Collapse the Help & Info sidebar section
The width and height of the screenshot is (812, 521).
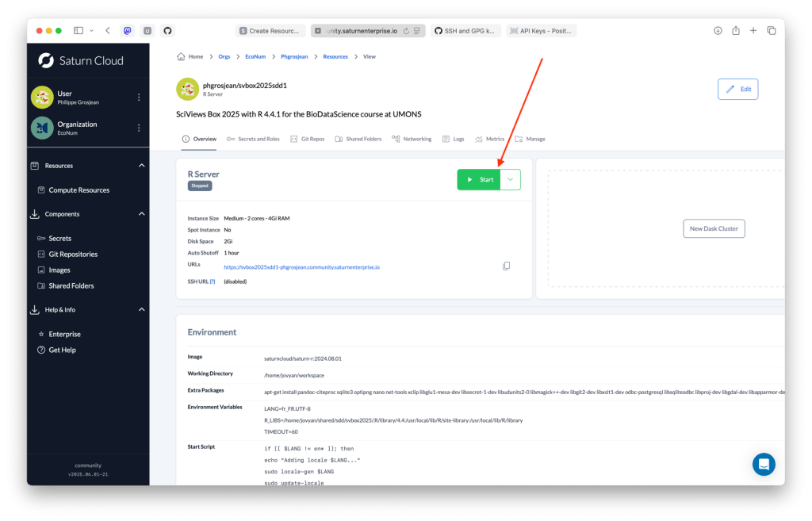(x=141, y=310)
